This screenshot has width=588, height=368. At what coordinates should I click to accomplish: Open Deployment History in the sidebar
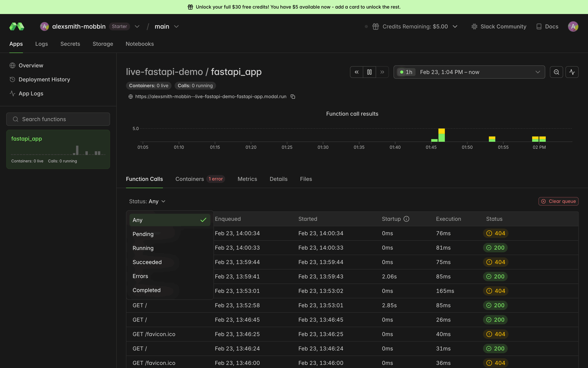coord(44,79)
